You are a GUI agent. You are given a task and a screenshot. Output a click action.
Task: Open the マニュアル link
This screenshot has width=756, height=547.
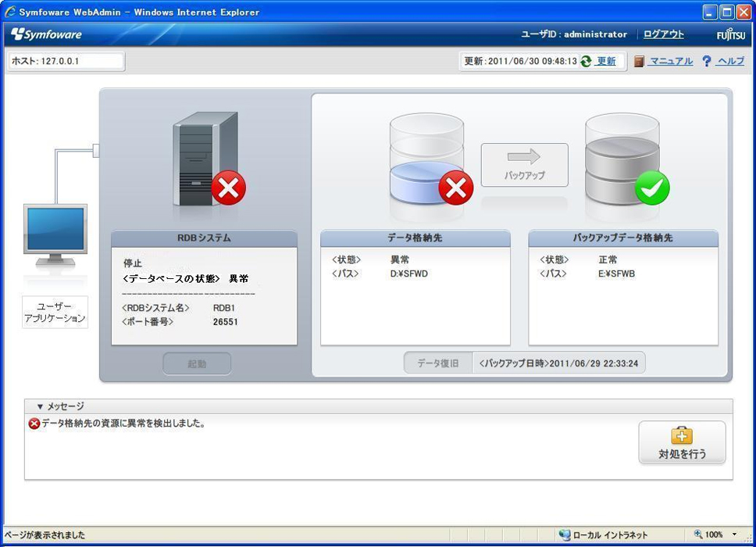pos(671,61)
